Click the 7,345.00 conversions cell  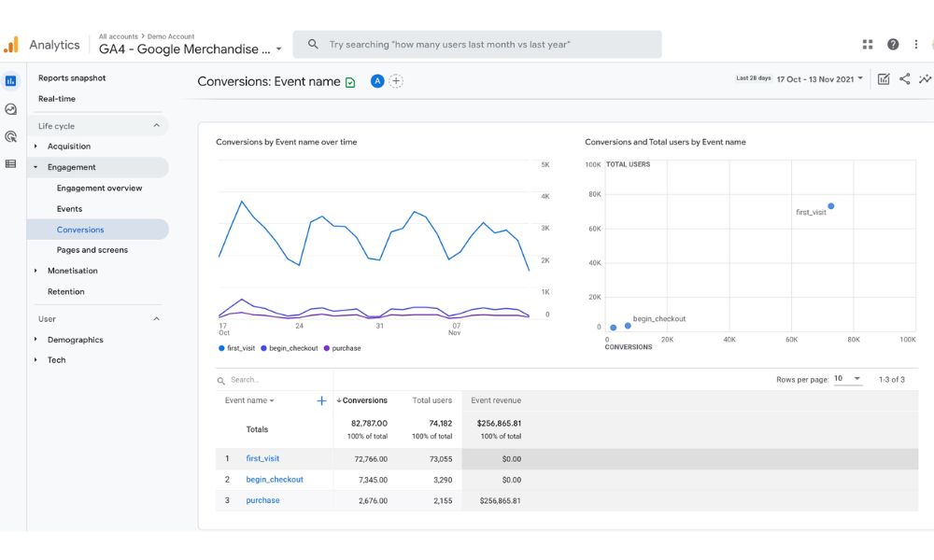pyautogui.click(x=373, y=480)
